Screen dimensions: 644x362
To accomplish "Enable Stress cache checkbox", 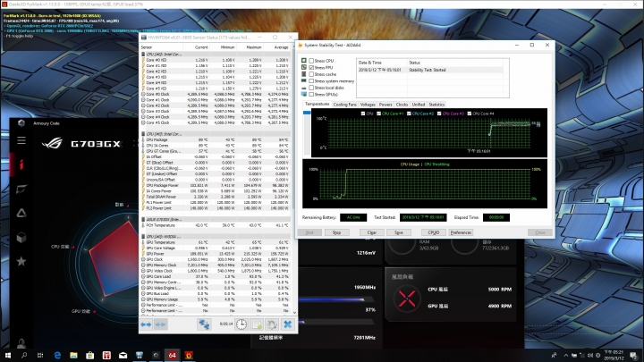I will [x=311, y=74].
